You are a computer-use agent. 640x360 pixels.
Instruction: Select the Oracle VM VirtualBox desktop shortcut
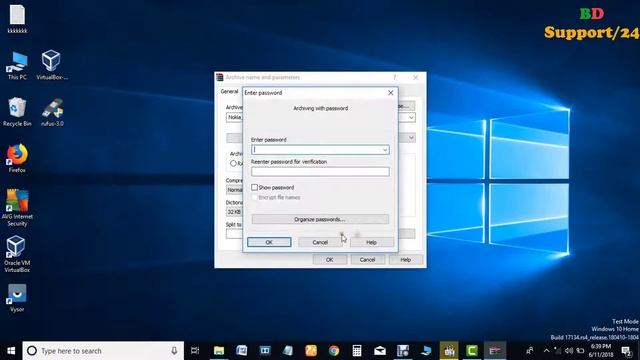pyautogui.click(x=17, y=254)
